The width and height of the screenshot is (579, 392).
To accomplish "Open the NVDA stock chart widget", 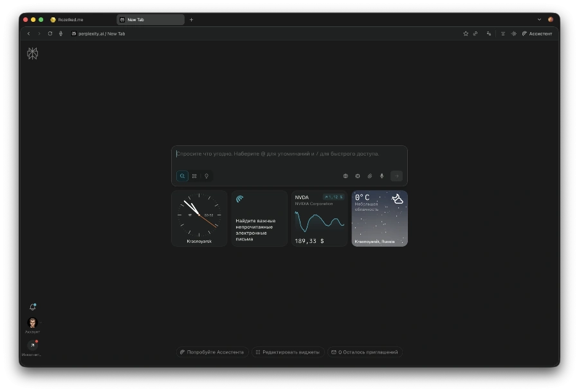I will click(320, 218).
